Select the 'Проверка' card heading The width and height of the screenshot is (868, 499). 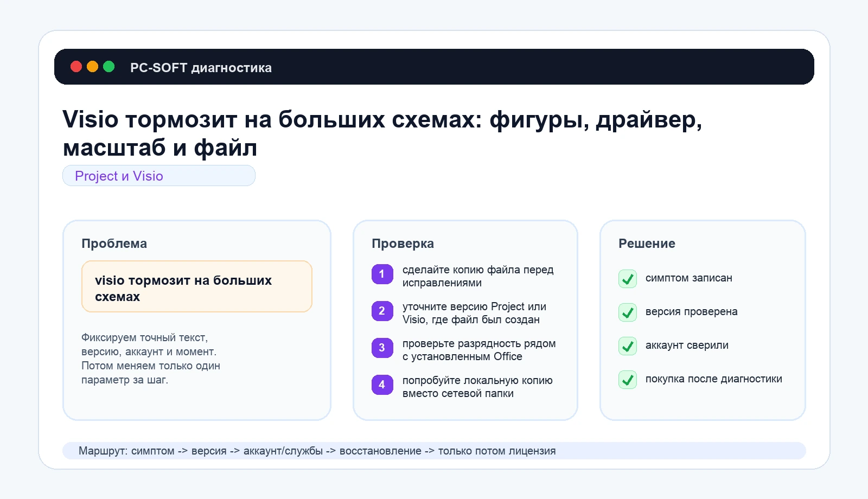tap(403, 244)
